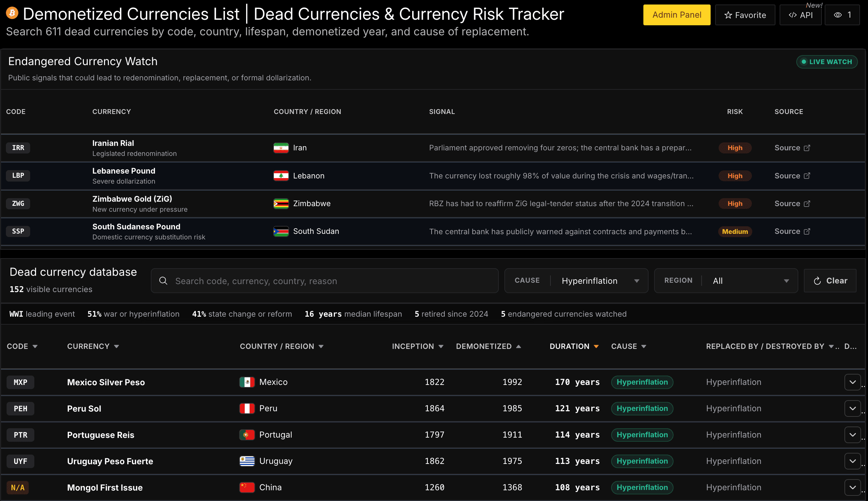Screen dimensions: 868x501
Task: Click the Lebanon signal description text
Action: (x=561, y=176)
